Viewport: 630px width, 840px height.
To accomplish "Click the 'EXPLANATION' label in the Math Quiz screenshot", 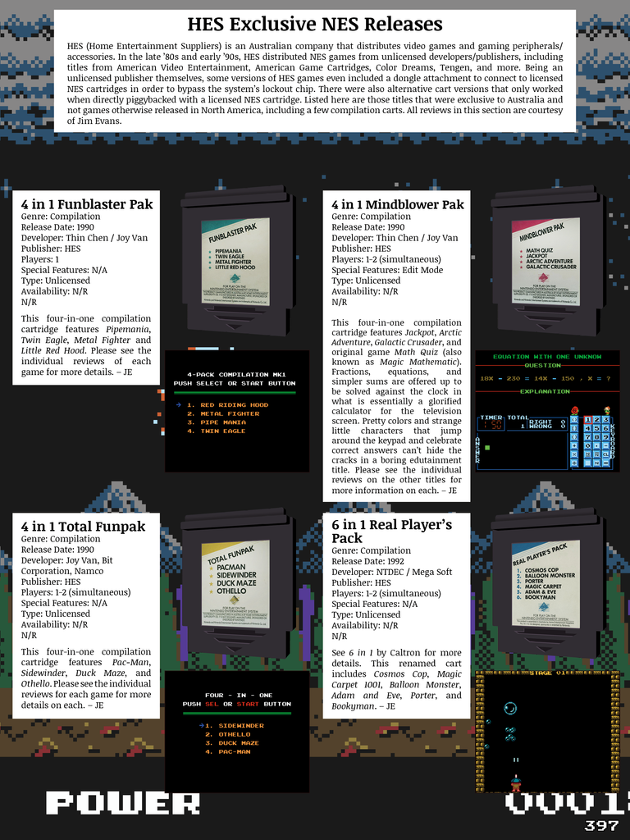I will click(545, 391).
